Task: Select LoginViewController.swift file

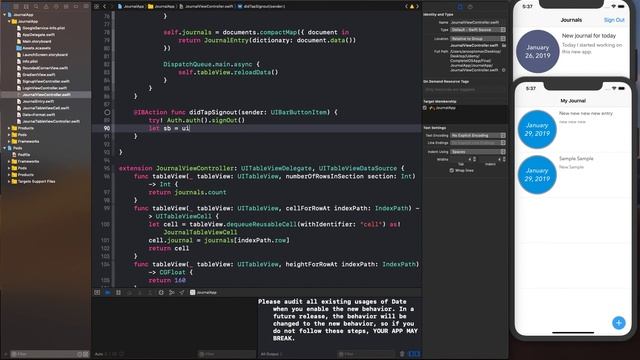Action: (x=44, y=88)
